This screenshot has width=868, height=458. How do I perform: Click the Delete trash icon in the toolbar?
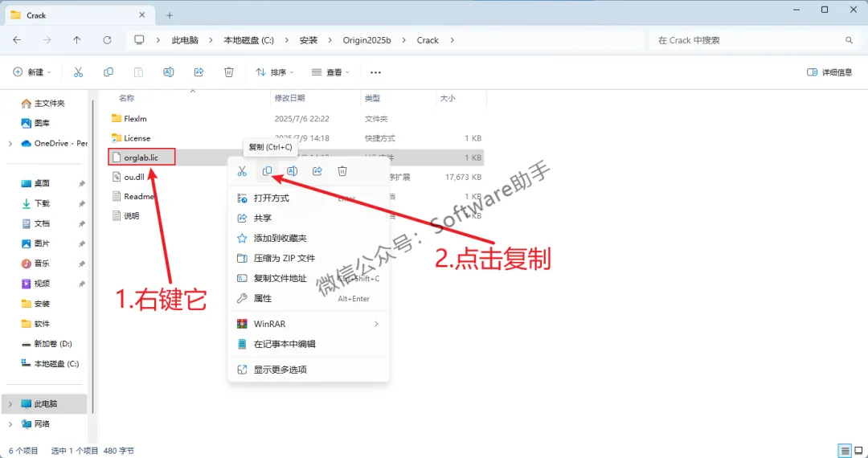click(x=229, y=72)
